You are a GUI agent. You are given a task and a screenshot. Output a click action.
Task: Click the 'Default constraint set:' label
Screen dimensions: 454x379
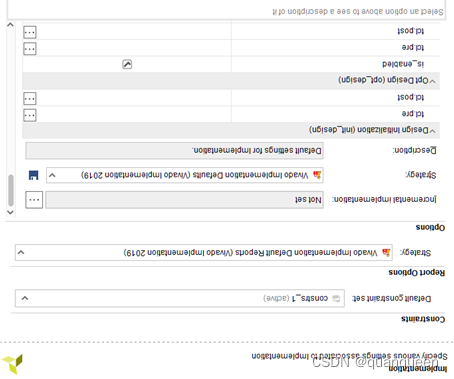392,298
